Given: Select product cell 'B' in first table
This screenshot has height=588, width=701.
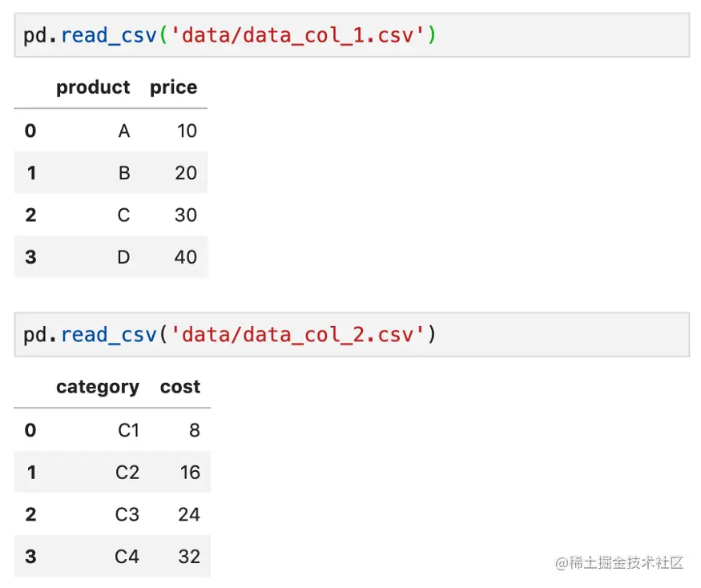Looking at the screenshot, I should [x=124, y=173].
